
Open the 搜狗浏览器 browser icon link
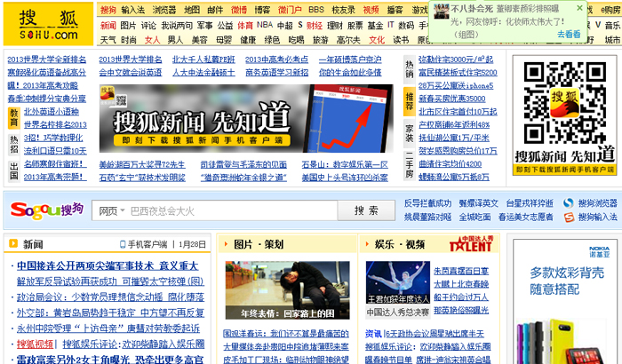(569, 203)
